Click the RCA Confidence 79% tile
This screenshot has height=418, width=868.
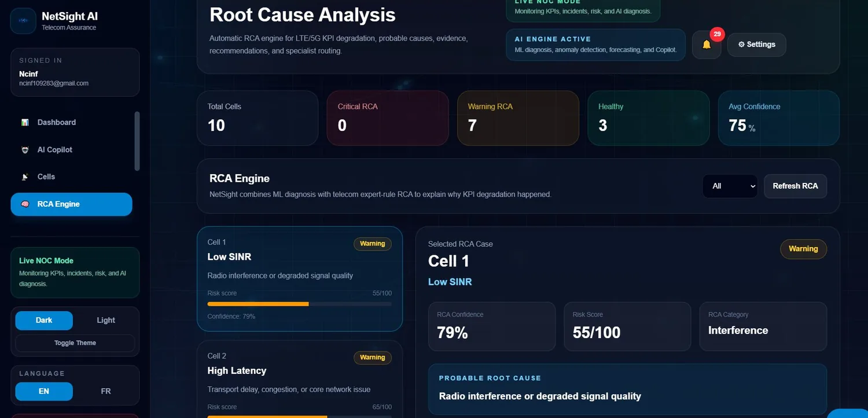[x=491, y=327]
